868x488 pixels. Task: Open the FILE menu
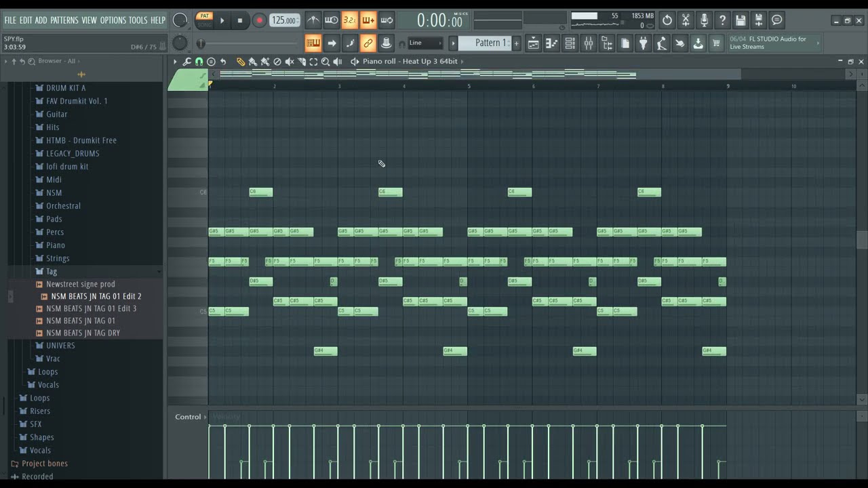[10, 20]
